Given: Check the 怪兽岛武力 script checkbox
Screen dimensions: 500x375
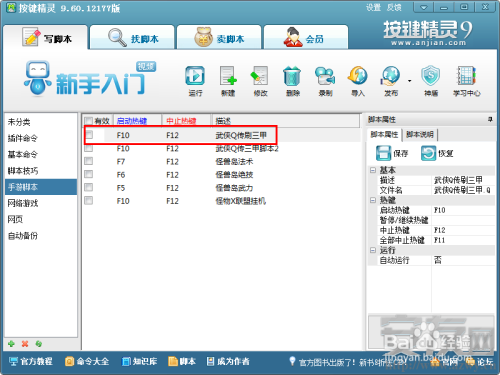Looking at the screenshot, I should [x=88, y=187].
